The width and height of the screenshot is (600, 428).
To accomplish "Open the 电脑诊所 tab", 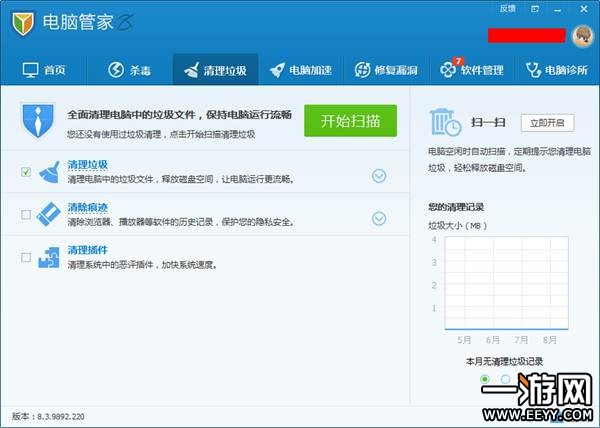I will (557, 70).
